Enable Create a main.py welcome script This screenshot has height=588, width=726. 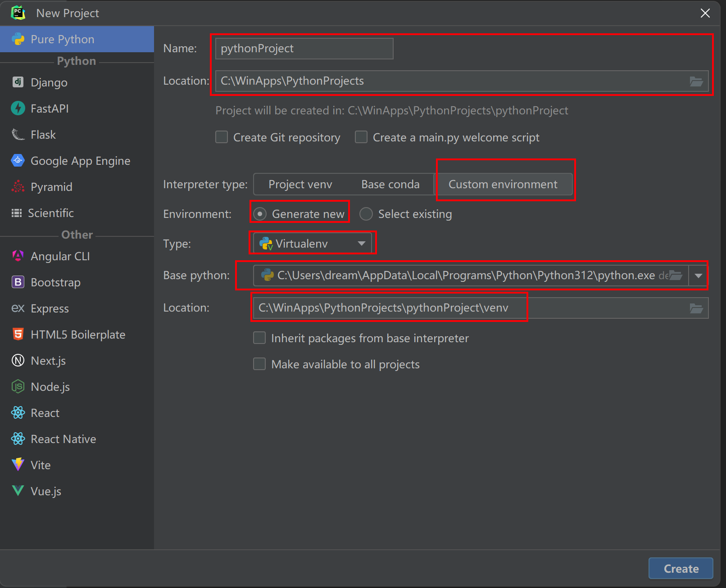point(361,137)
